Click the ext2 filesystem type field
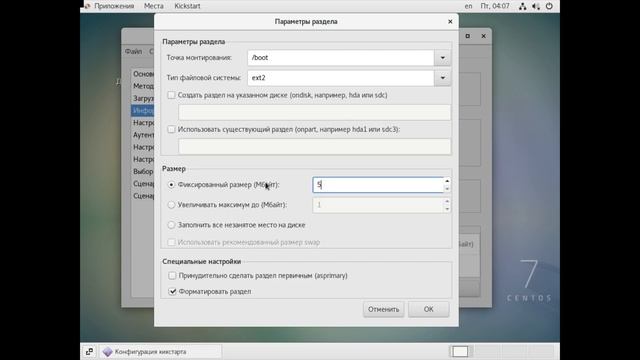This screenshot has height=360, width=640. (x=340, y=78)
